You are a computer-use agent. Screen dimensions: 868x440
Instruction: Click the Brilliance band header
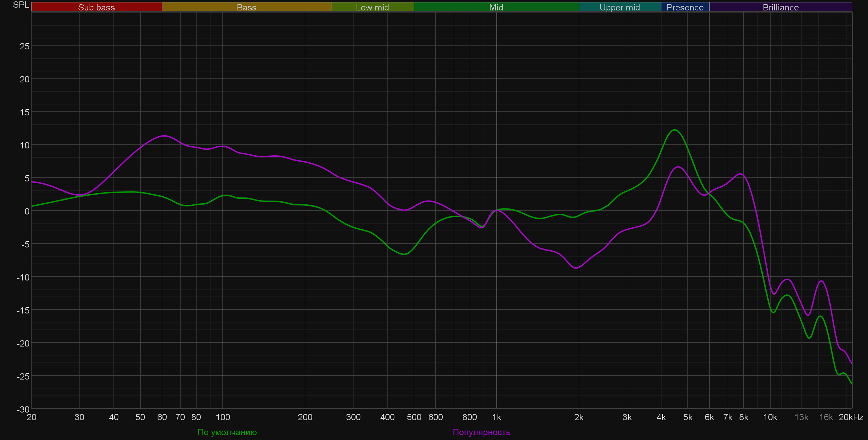781,7
